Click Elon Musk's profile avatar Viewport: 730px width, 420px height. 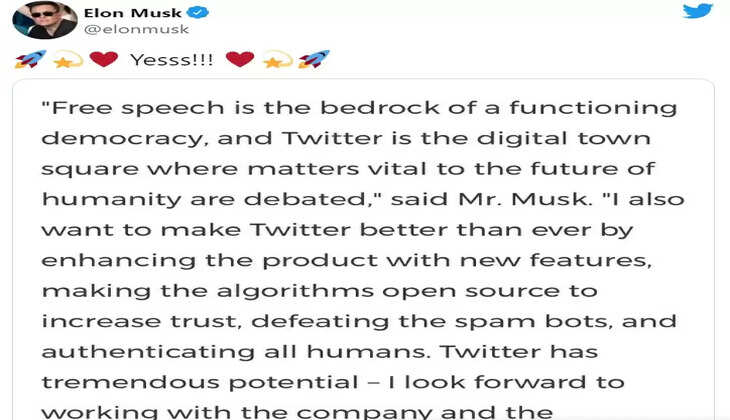click(x=45, y=19)
